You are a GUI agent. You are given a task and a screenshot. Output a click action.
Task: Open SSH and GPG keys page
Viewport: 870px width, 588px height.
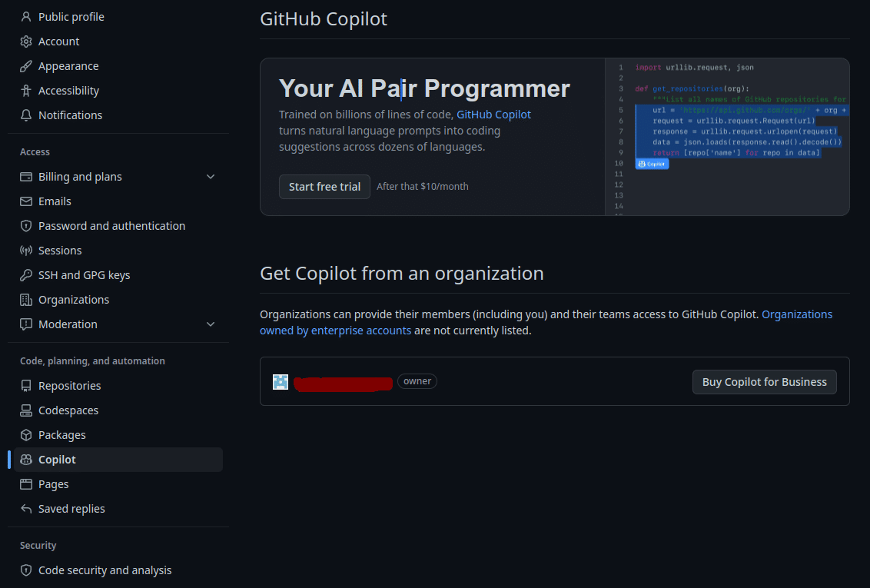(x=118, y=275)
